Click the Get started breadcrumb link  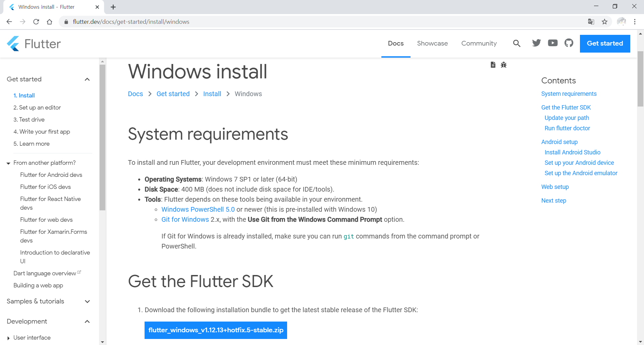[x=173, y=94]
